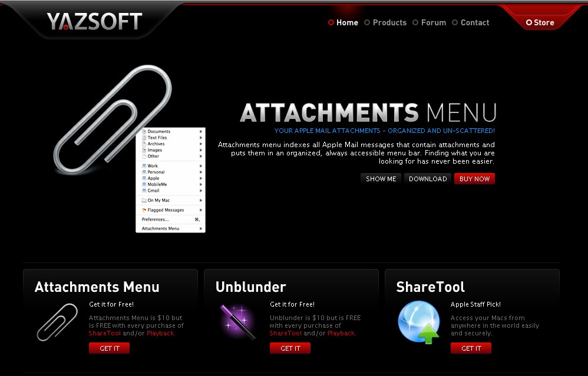Click the Work mailbox icon in menu
Screen dimensions: 588x376
tap(144, 166)
